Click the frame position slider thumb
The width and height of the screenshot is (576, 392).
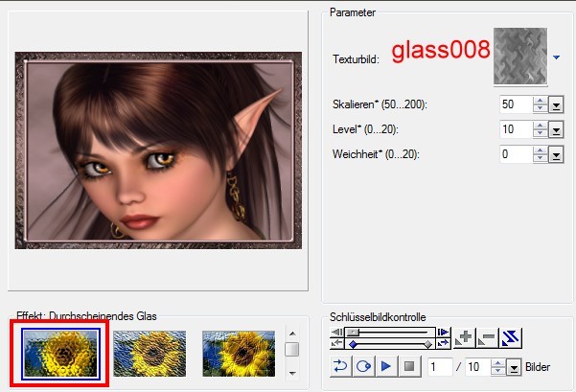(353, 333)
